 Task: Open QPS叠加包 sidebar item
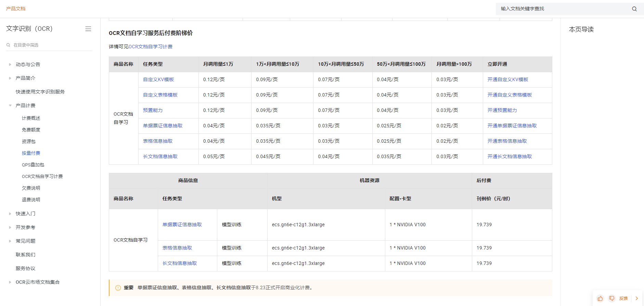tap(33, 165)
